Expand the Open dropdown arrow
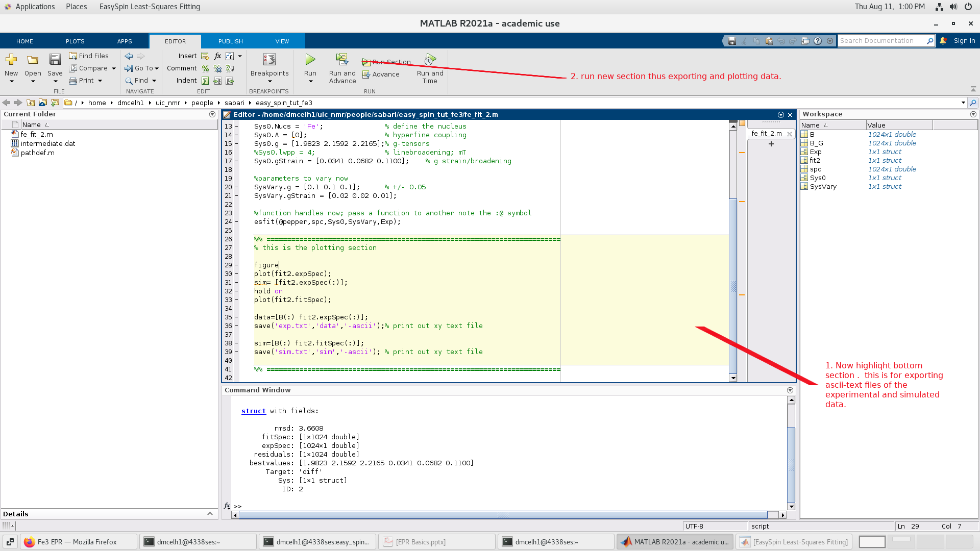980x551 pixels. (33, 81)
